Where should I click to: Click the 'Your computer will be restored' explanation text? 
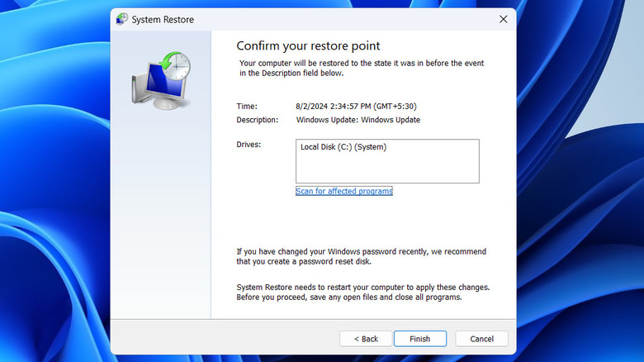click(x=362, y=68)
